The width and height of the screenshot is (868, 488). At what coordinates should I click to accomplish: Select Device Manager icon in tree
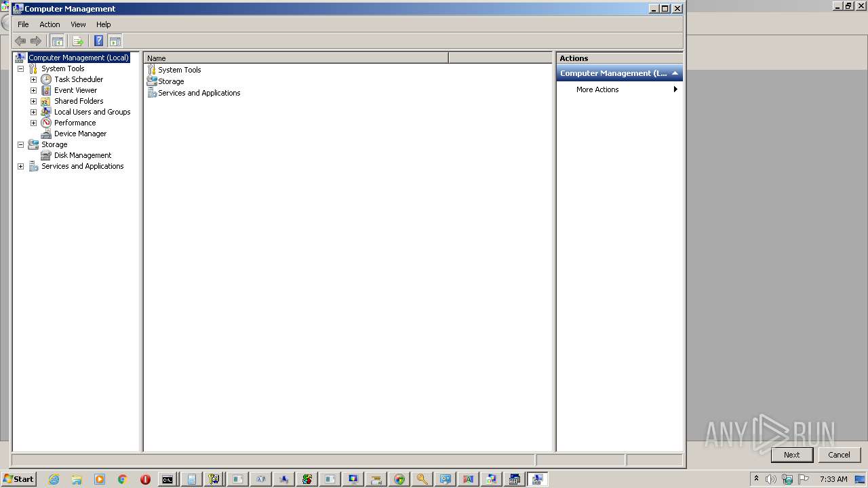point(46,134)
